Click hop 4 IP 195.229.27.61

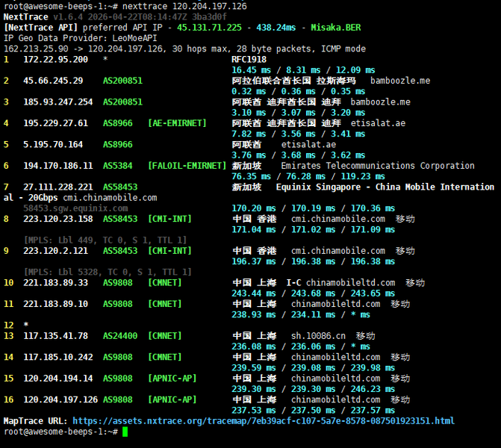55,123
